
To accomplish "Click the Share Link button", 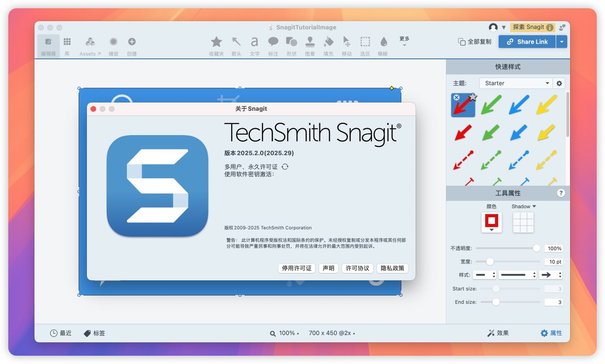I will (527, 42).
